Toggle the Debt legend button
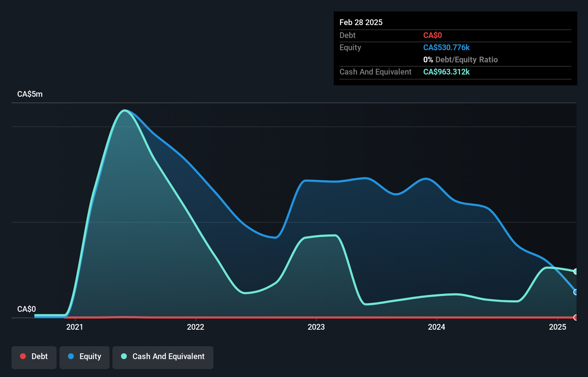The height and width of the screenshot is (377, 588). 34,357
